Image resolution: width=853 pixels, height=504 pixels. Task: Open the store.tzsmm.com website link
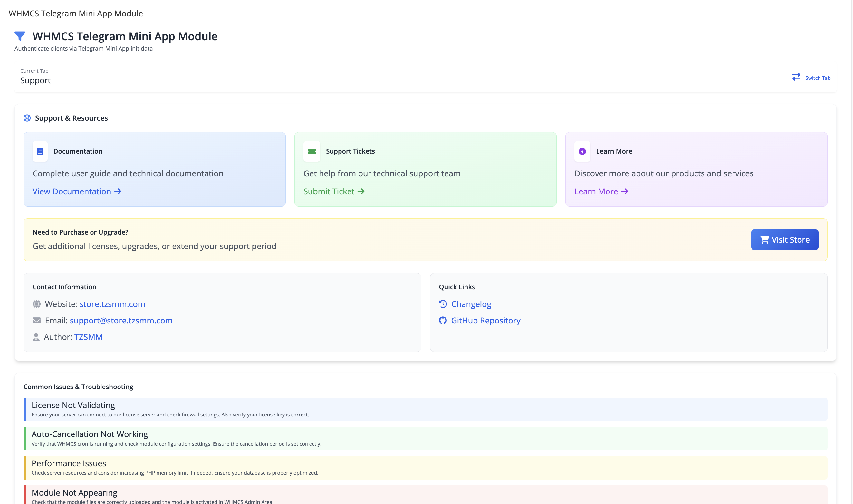click(112, 304)
